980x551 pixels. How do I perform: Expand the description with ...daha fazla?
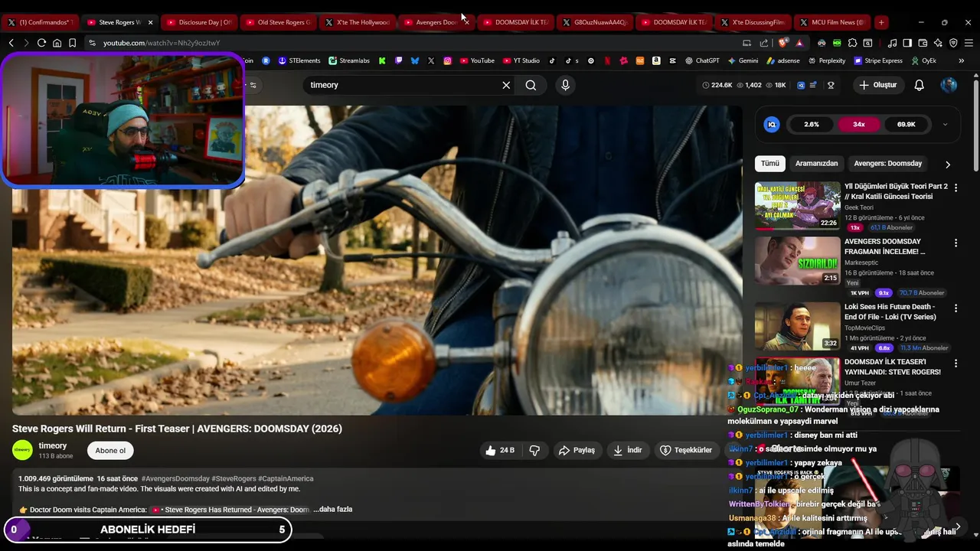pos(333,509)
